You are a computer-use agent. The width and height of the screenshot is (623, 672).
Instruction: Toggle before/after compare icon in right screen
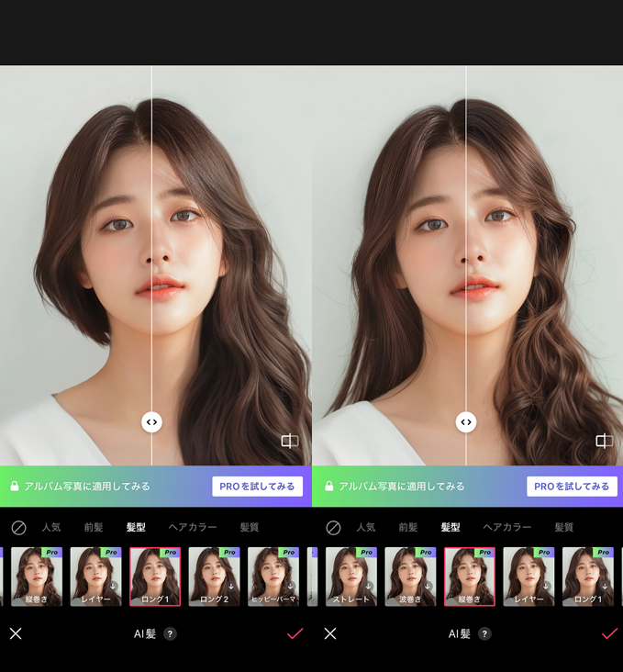(x=604, y=441)
